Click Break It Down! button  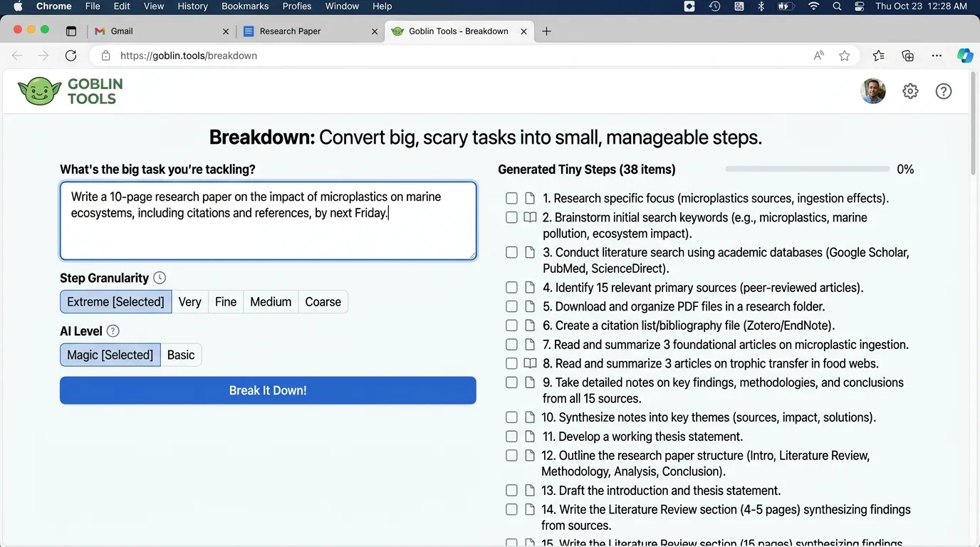(x=268, y=390)
